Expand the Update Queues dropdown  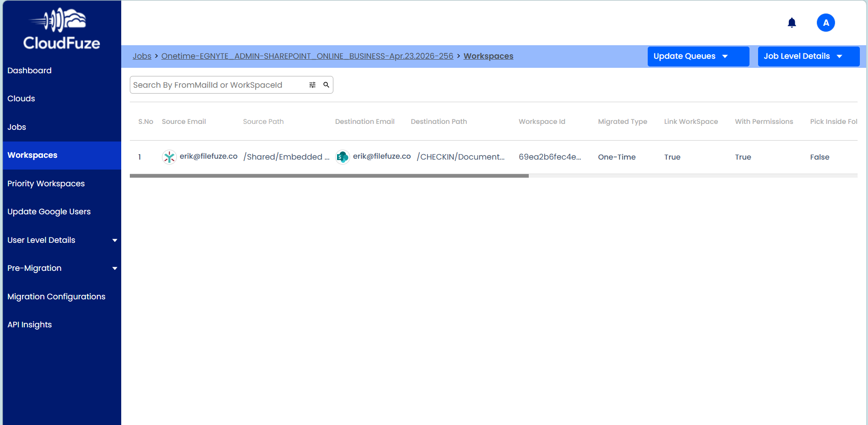point(698,57)
